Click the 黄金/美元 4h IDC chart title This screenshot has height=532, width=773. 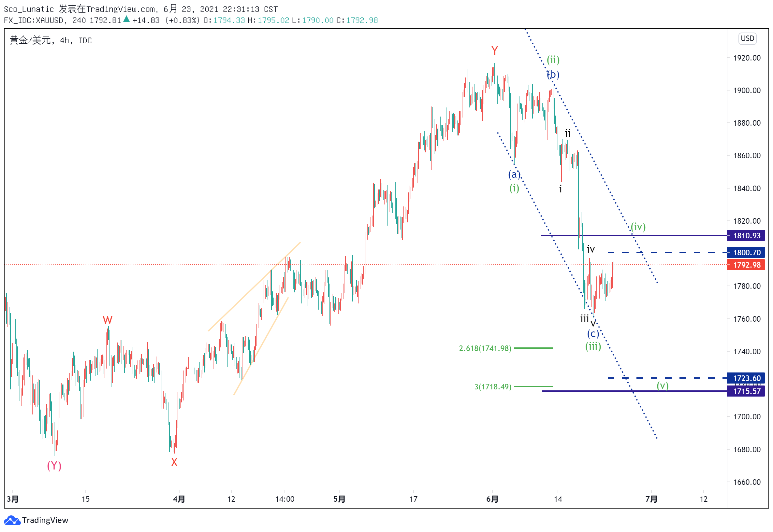coord(51,40)
